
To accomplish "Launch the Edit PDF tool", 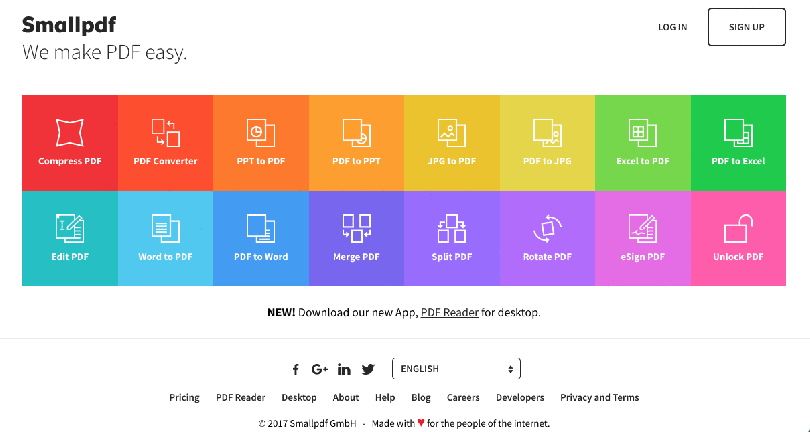I will click(x=70, y=238).
